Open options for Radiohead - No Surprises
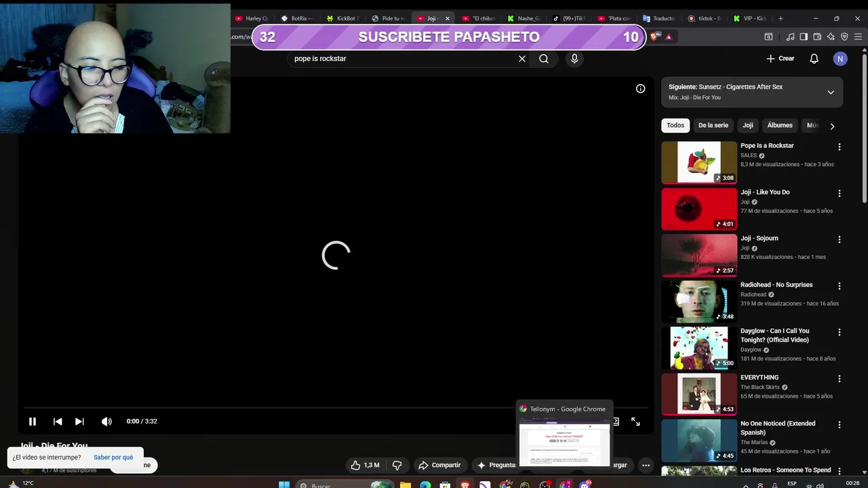This screenshot has height=488, width=868. pyautogui.click(x=840, y=286)
